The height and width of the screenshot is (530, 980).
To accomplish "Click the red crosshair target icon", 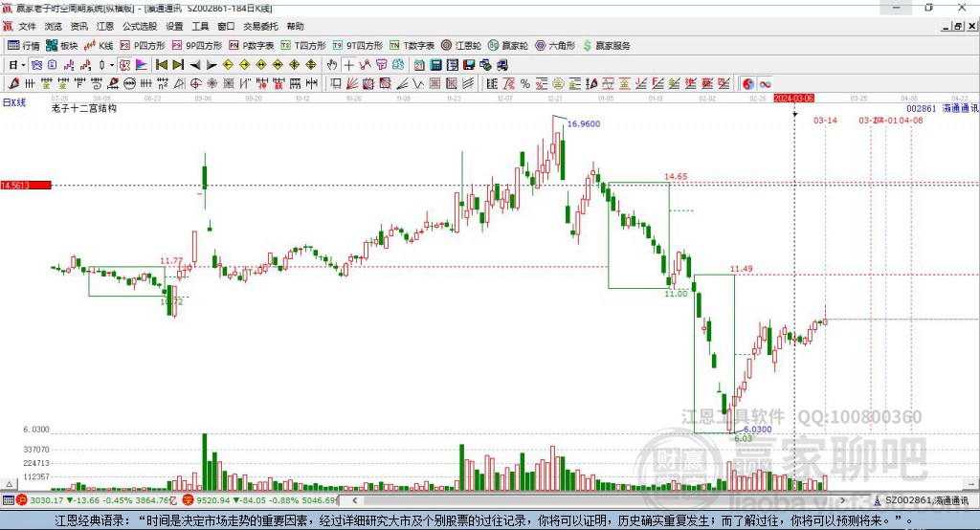I will [x=195, y=84].
